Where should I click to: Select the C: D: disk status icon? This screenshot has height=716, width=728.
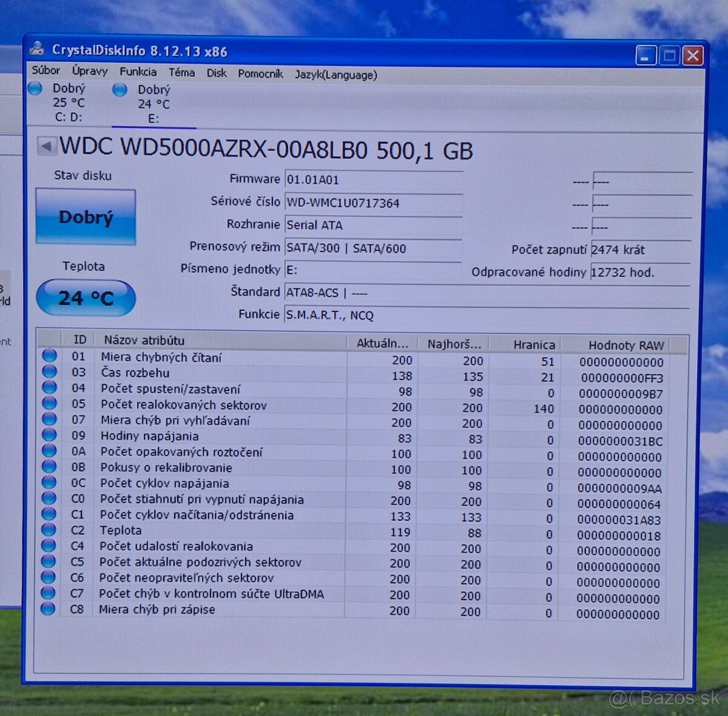pyautogui.click(x=35, y=89)
